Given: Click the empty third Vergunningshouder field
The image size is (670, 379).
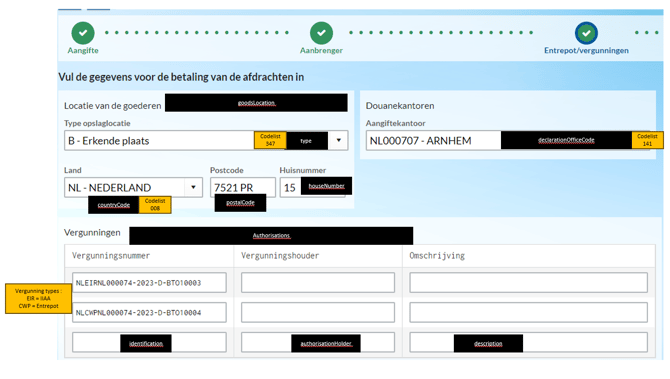Looking at the screenshot, I should point(318,343).
